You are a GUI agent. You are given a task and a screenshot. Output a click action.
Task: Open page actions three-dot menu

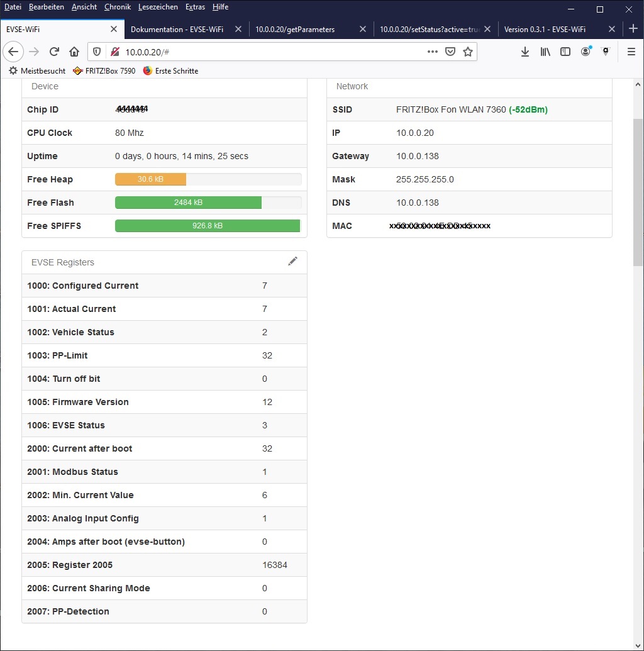click(433, 52)
